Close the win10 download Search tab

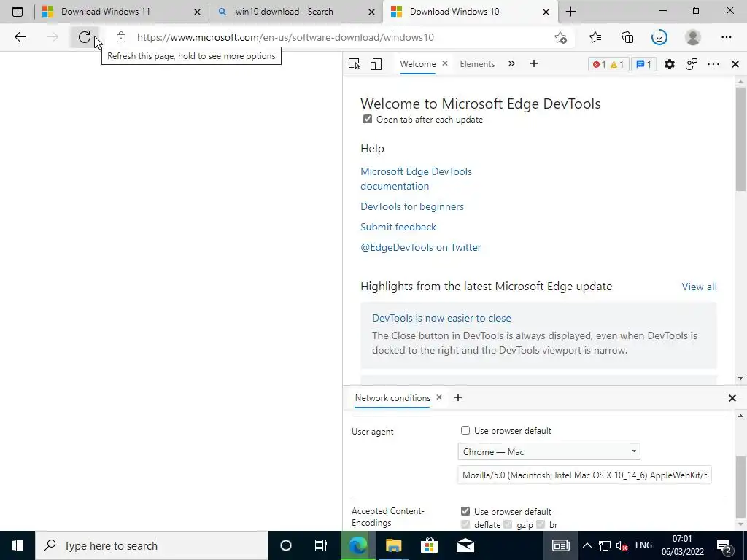click(371, 12)
